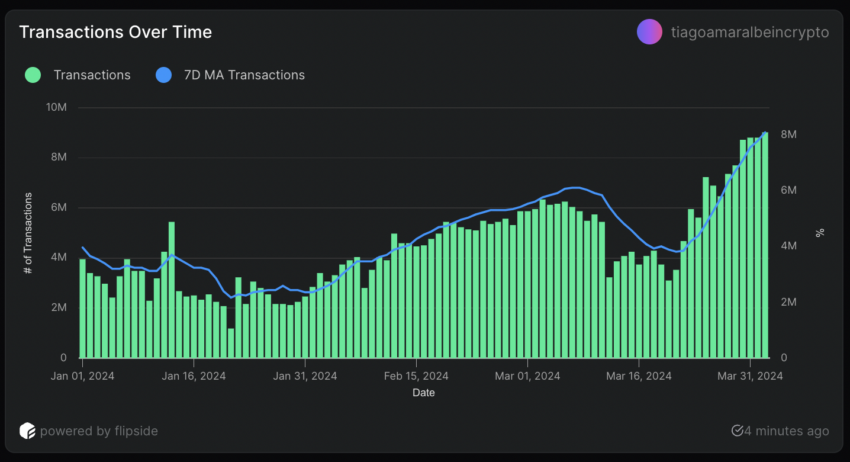Viewport: 850px width, 462px height.
Task: Click the Mar 01, 2024 axis label
Action: tap(530, 376)
